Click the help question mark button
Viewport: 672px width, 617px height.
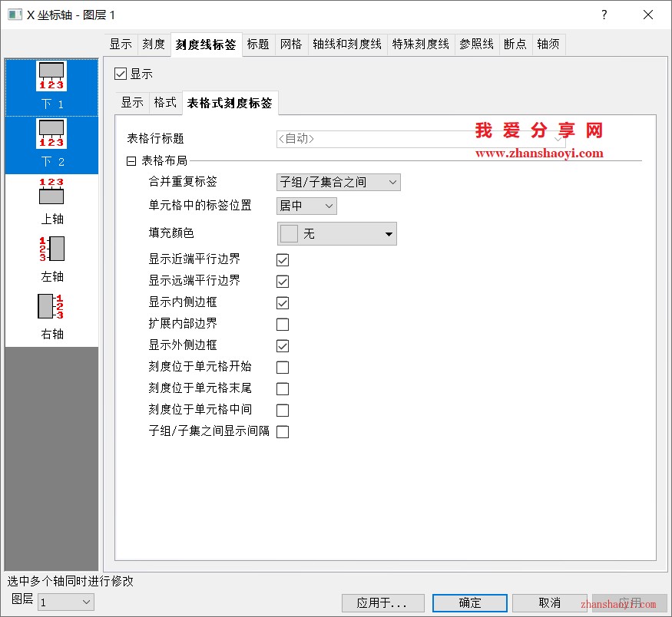(604, 15)
